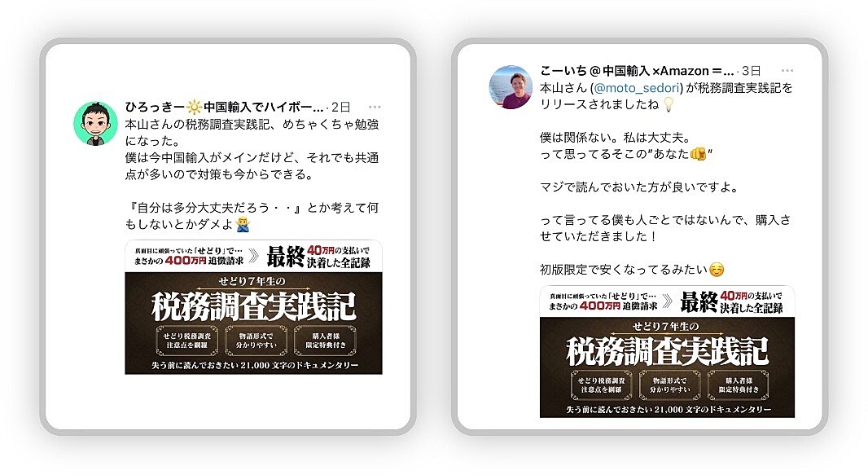Open 税務調査実践記 banner in left tweet
Viewport: 868px width, 475px height.
tap(253, 306)
